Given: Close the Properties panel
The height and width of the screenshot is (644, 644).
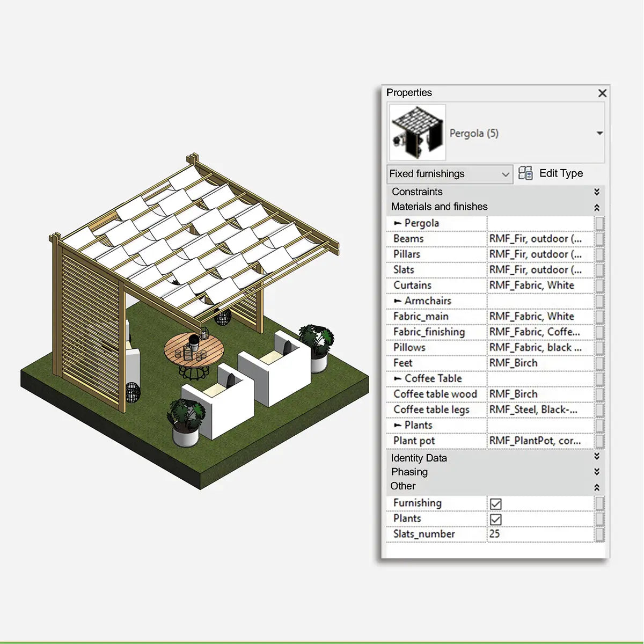Looking at the screenshot, I should [602, 93].
